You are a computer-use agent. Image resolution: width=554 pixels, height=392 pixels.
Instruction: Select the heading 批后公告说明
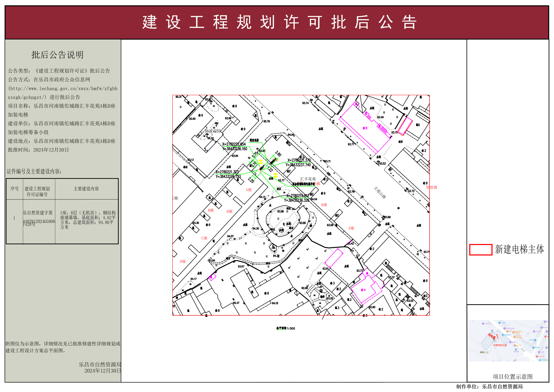[57, 55]
